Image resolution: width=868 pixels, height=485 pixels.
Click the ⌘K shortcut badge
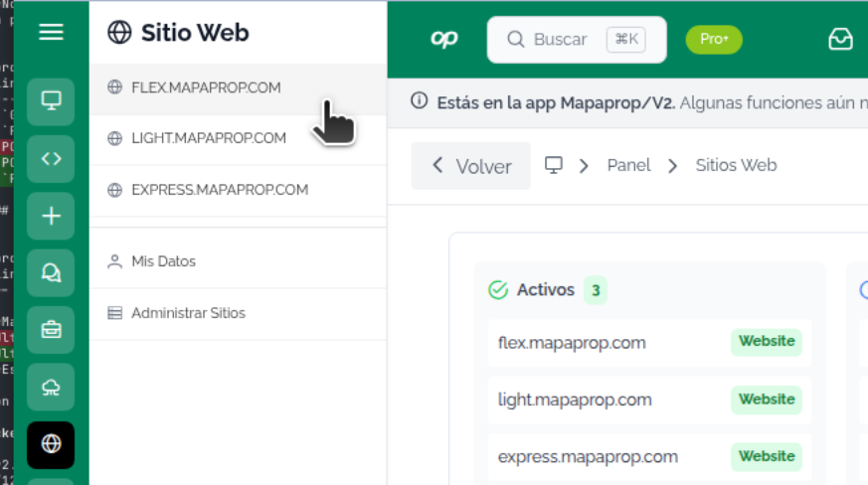point(626,40)
